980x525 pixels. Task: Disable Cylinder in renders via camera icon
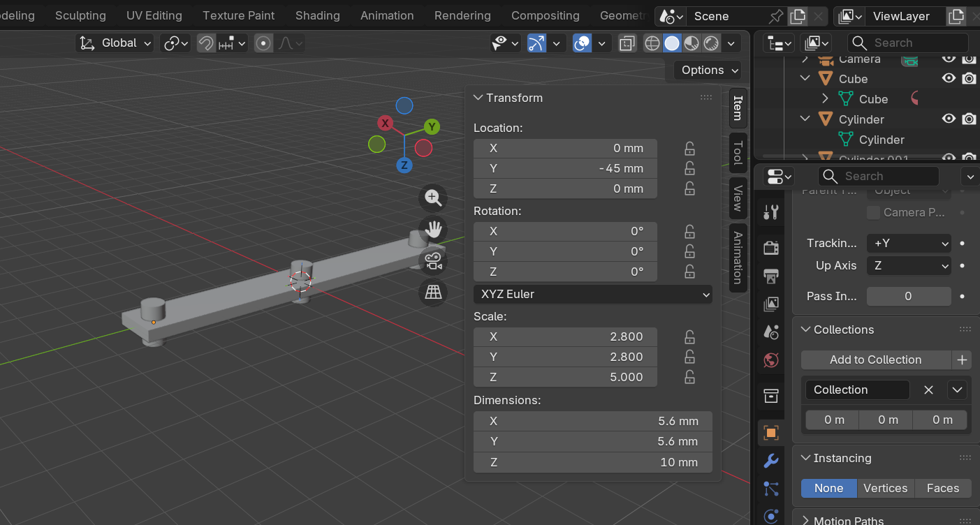click(969, 119)
